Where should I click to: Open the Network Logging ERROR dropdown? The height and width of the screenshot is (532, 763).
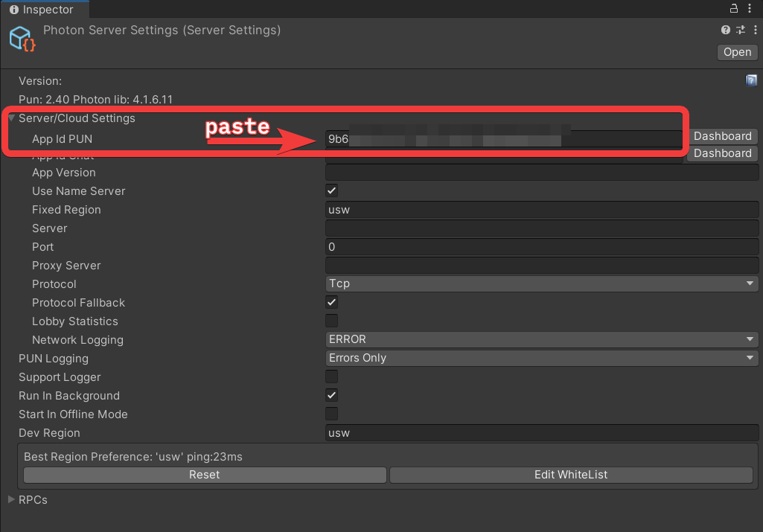(542, 339)
